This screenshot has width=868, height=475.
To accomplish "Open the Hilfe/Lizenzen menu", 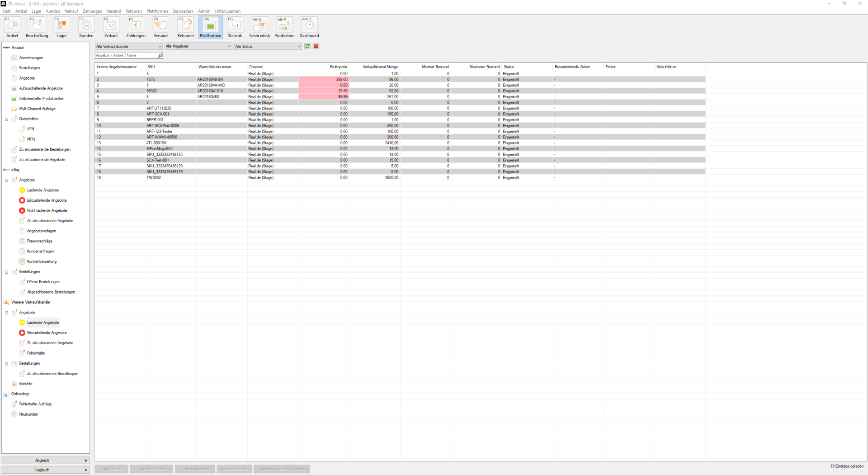I will coord(227,11).
